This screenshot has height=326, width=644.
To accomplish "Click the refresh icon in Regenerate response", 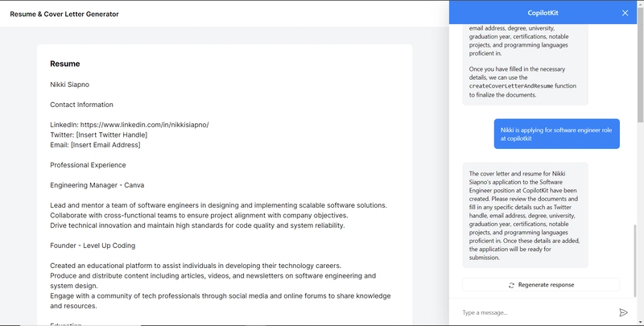I will point(511,285).
